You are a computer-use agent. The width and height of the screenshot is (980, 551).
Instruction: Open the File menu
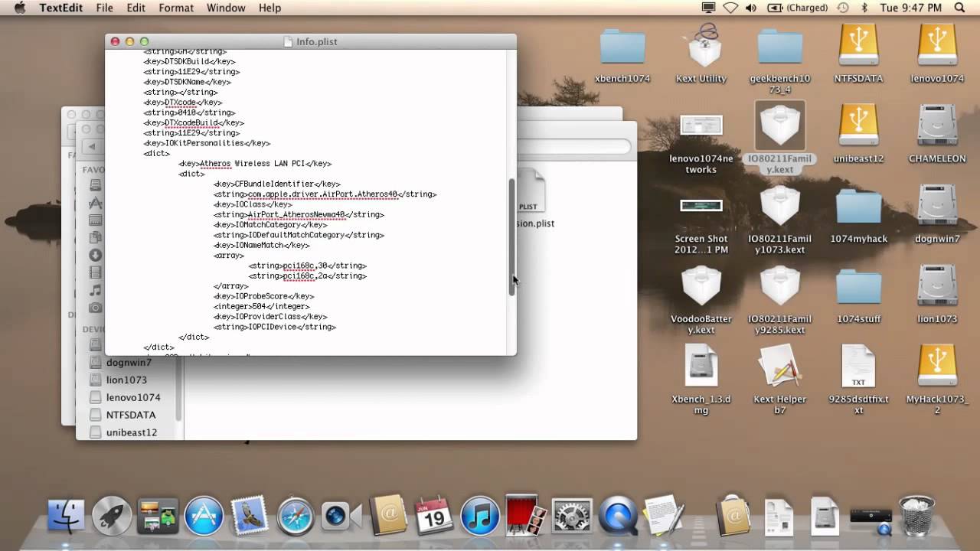tap(105, 8)
